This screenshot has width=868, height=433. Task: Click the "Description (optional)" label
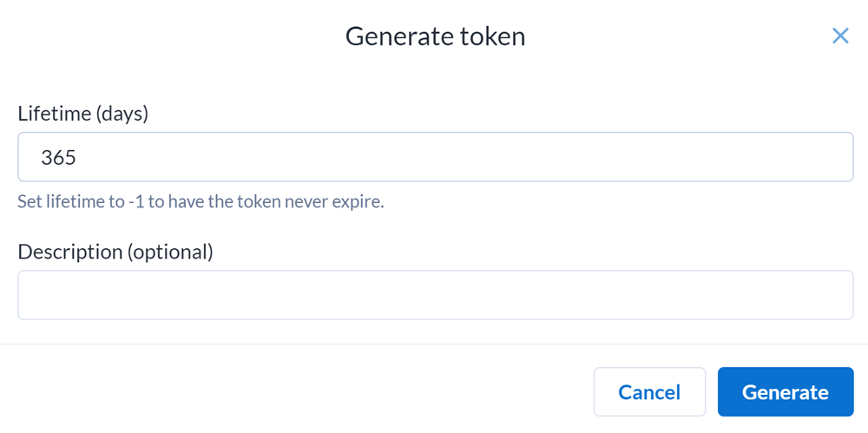[115, 252]
